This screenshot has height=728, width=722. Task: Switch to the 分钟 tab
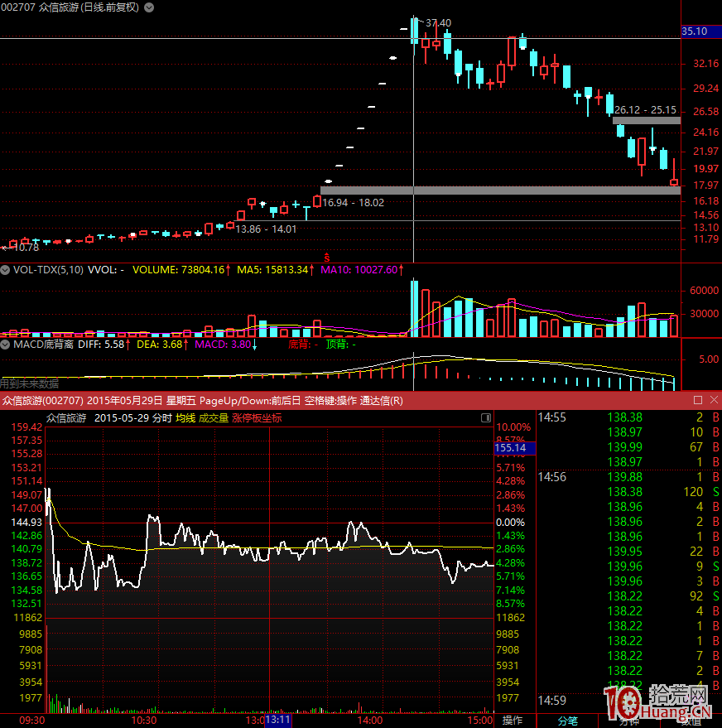pos(629,721)
